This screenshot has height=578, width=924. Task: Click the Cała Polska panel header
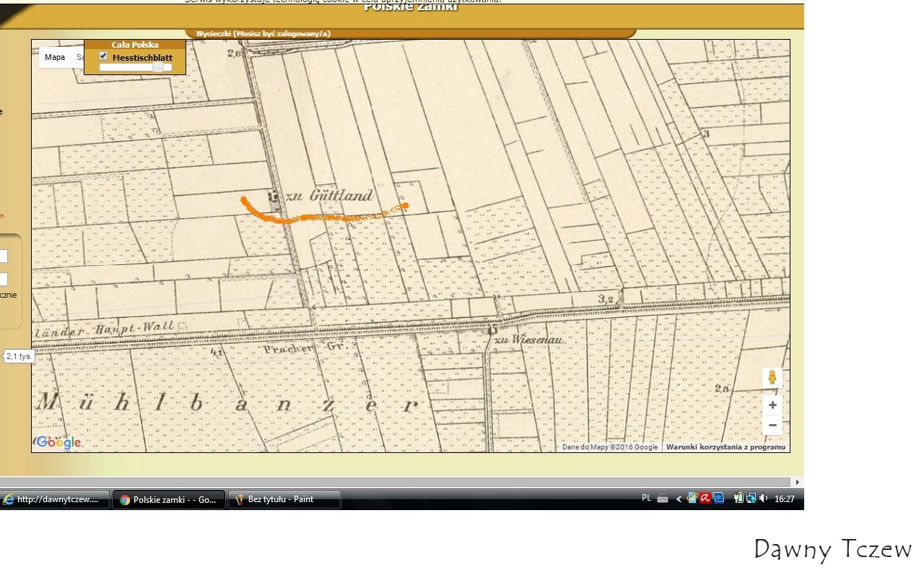click(135, 45)
